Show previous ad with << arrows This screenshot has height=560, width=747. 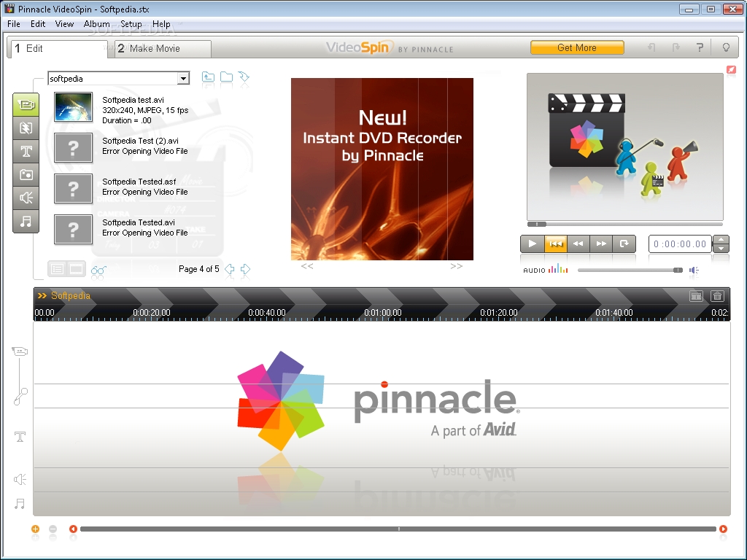pos(307,266)
